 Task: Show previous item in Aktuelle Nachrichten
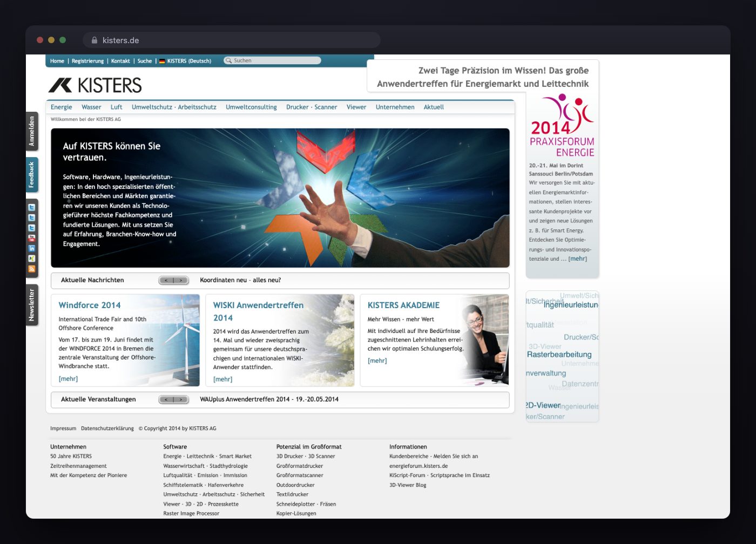click(166, 280)
